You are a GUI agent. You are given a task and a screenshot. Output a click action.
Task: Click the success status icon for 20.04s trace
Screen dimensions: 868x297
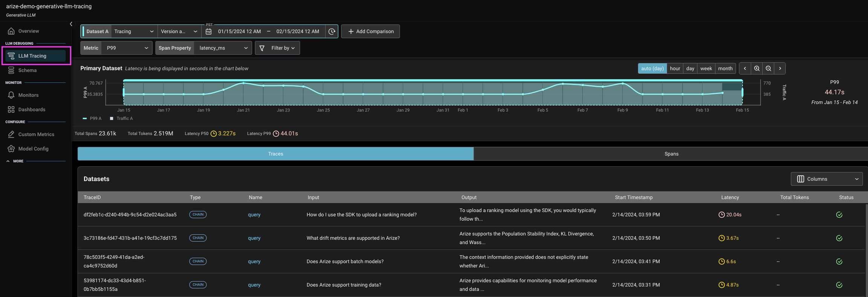tap(839, 215)
